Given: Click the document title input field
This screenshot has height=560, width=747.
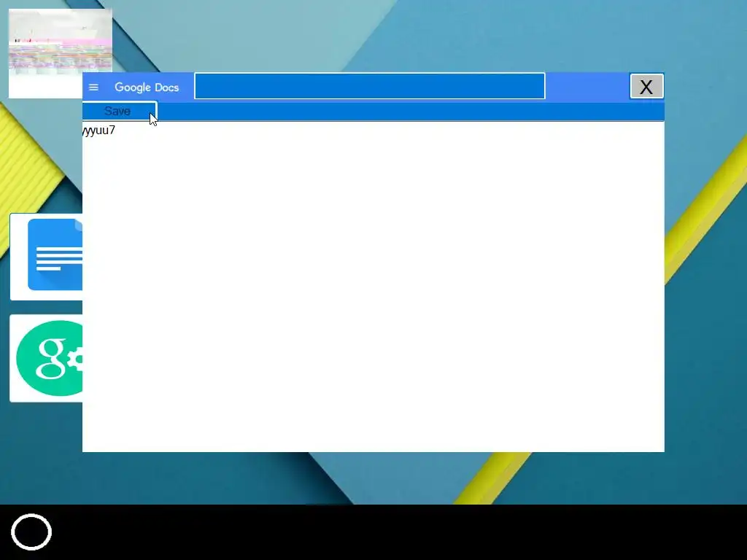Looking at the screenshot, I should (370, 86).
